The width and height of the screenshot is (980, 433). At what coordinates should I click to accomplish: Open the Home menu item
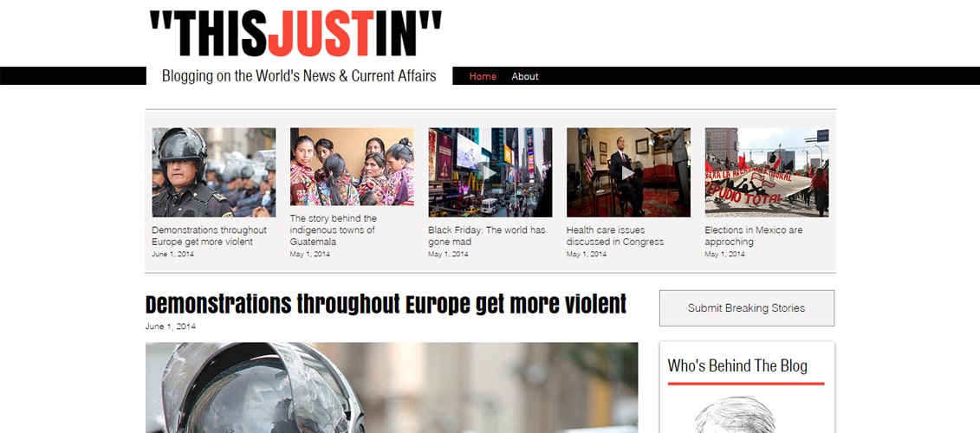coord(483,76)
